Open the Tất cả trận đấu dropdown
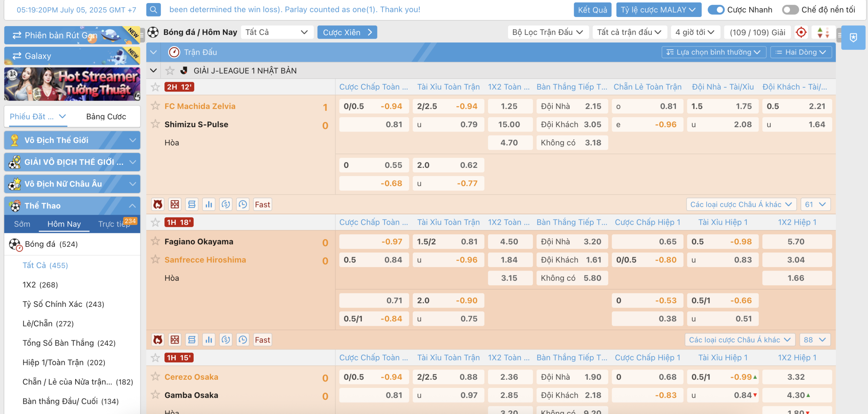 (629, 32)
